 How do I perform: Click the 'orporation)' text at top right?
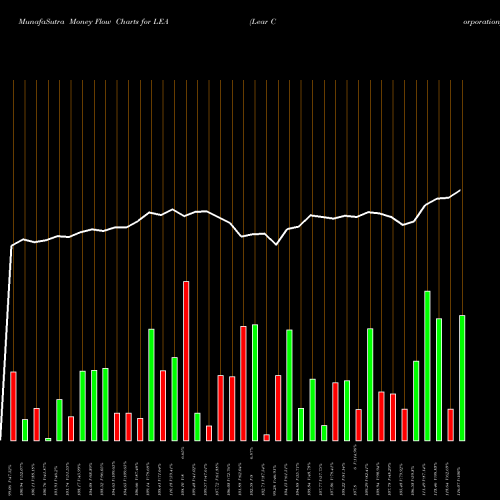(x=481, y=22)
